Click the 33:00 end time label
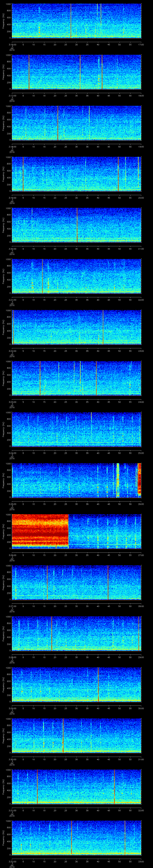153x868 pixels. click(x=141, y=861)
